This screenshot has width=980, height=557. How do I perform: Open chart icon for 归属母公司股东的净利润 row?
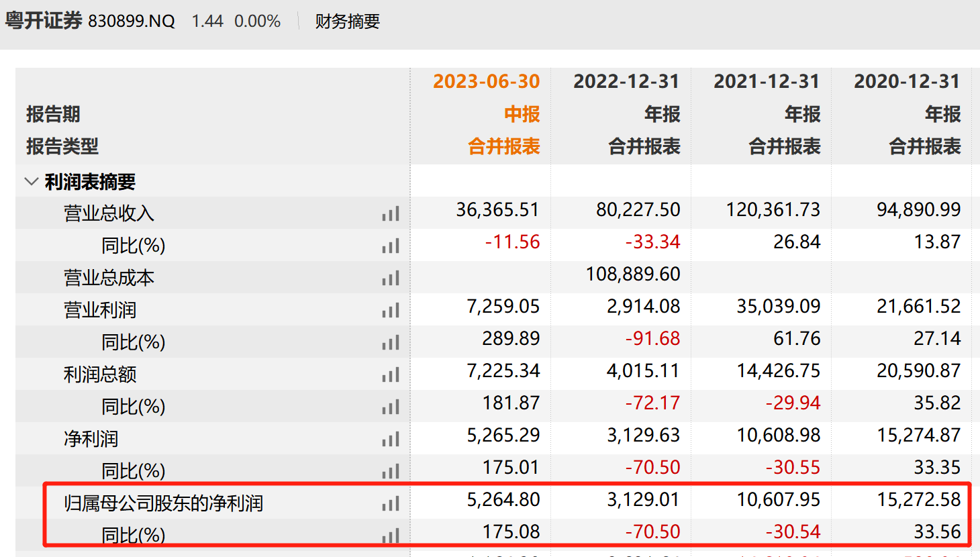click(391, 503)
